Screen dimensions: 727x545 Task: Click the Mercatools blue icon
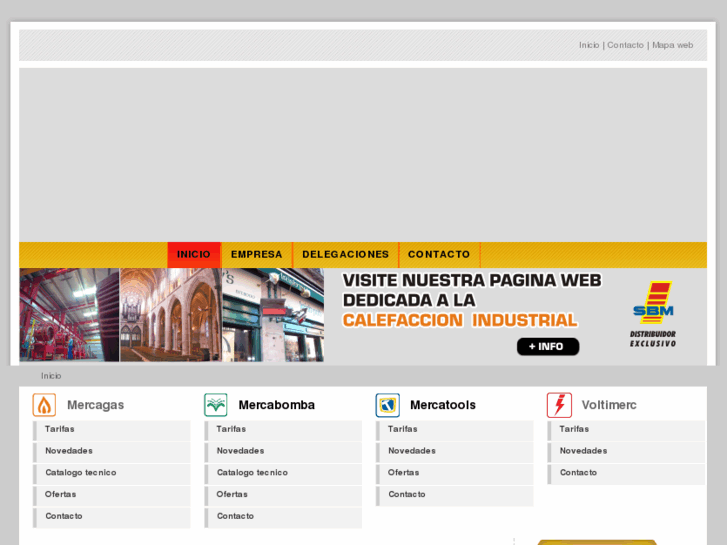pyautogui.click(x=388, y=405)
